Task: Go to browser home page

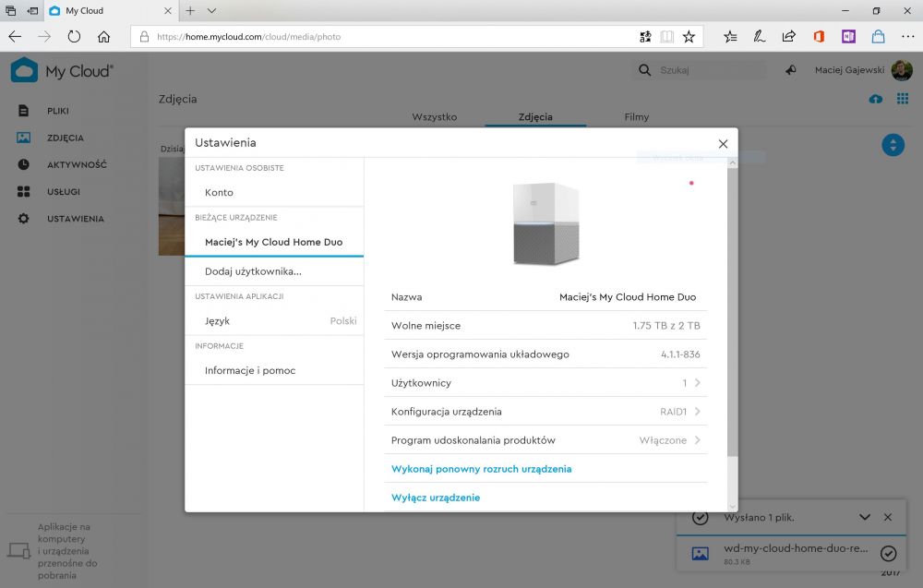Action: click(103, 37)
